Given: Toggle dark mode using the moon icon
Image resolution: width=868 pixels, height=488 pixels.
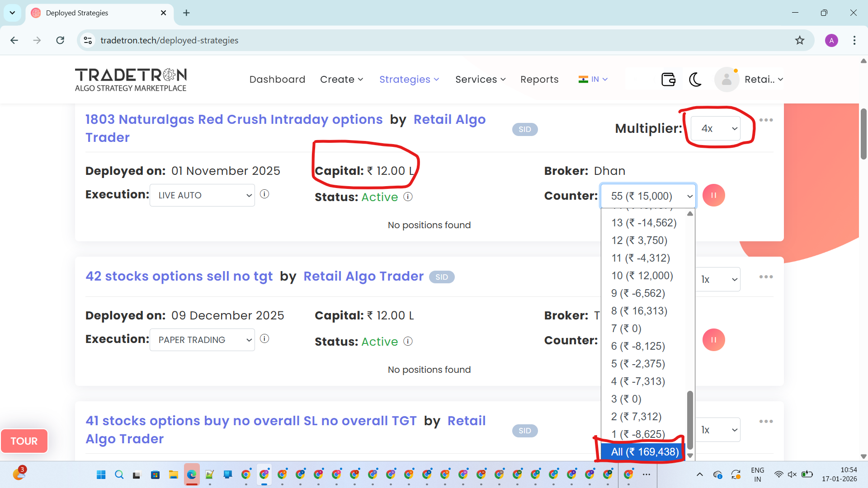Looking at the screenshot, I should tap(695, 79).
